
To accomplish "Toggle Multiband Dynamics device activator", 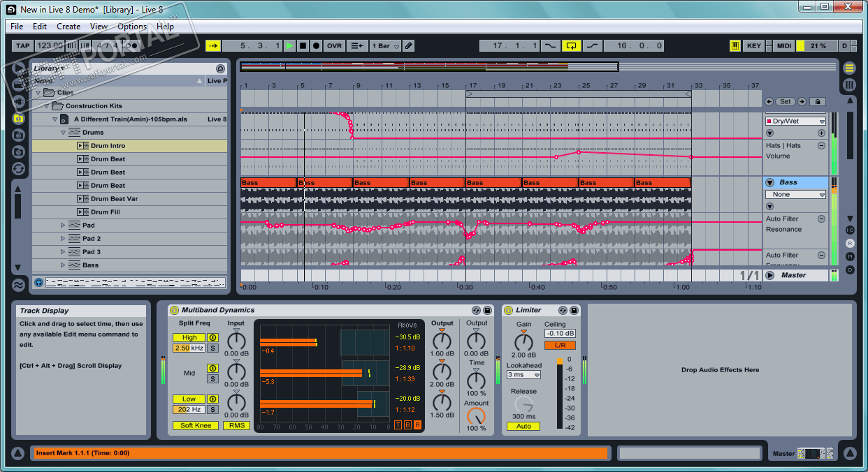I will click(x=175, y=310).
